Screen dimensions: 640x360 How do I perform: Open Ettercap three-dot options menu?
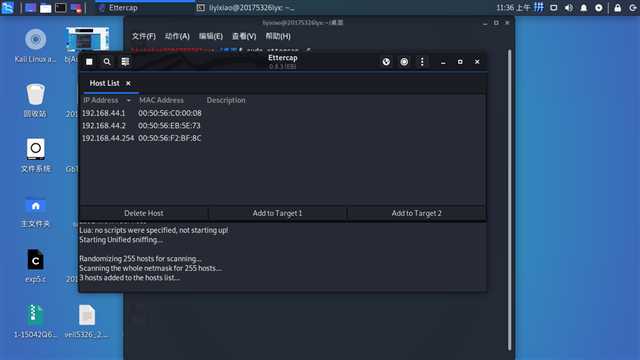point(422,62)
